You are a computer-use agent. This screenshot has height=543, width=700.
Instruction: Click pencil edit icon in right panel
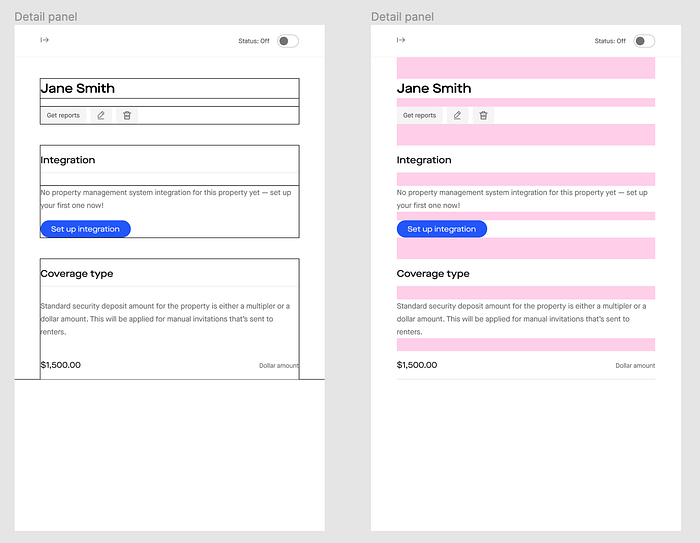(x=457, y=115)
